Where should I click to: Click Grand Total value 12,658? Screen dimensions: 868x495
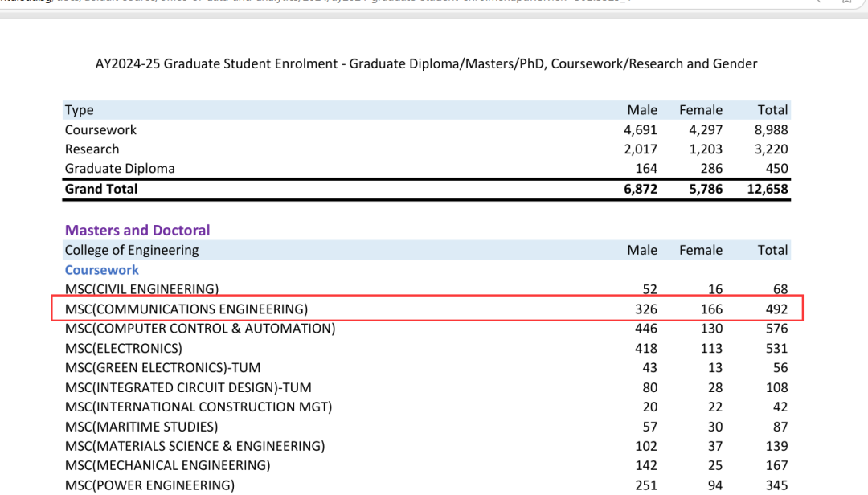[768, 190]
